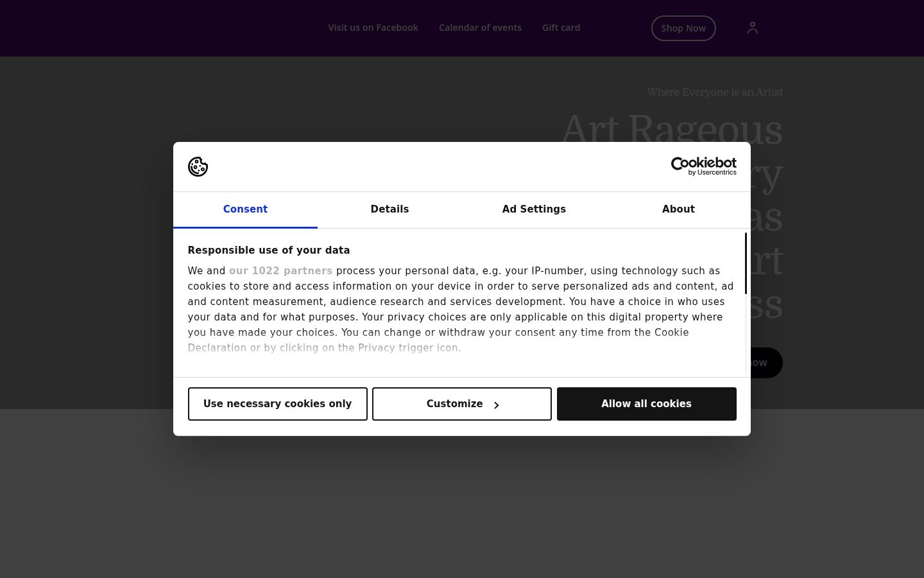Viewport: 924px width, 578px height.
Task: Click the 'Where Everyone is an Artist' tagline
Action: tap(715, 92)
